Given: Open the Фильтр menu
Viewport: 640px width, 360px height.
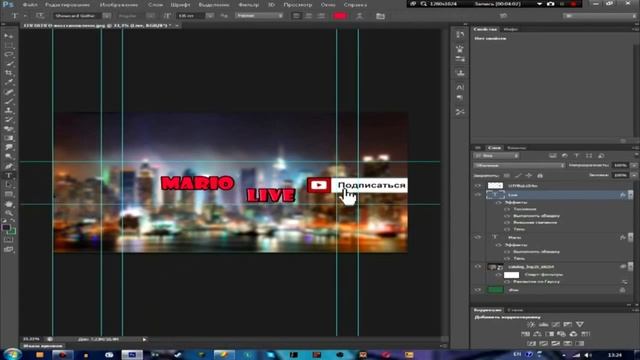Looking at the screenshot, I should point(248,5).
